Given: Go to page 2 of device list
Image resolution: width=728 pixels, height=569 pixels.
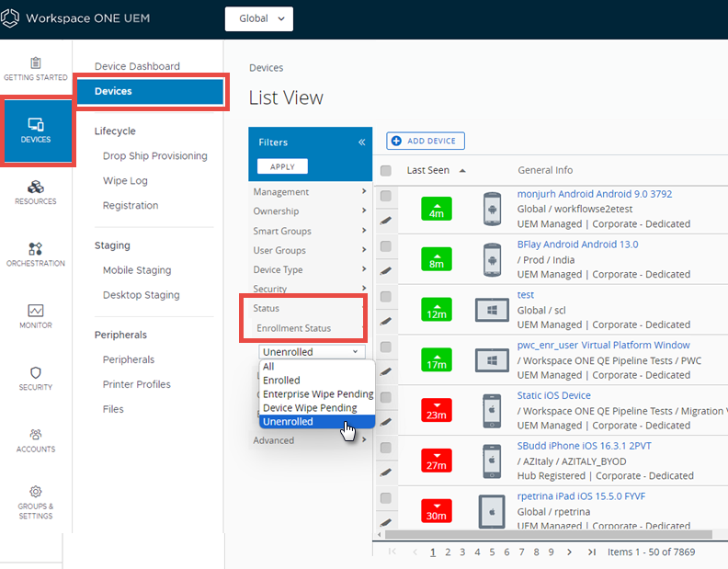Looking at the screenshot, I should point(448,552).
